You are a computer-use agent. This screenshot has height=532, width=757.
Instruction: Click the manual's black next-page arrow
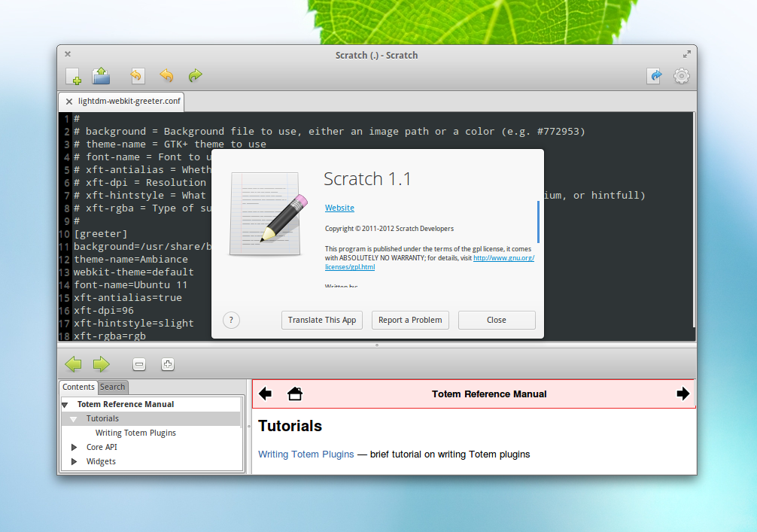[x=683, y=394]
